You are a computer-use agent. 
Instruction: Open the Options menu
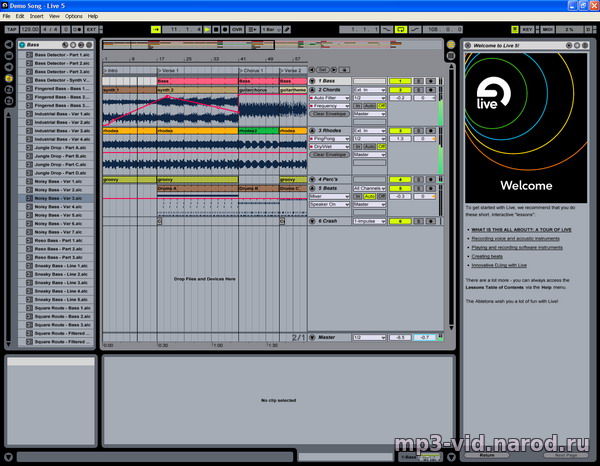[x=73, y=16]
